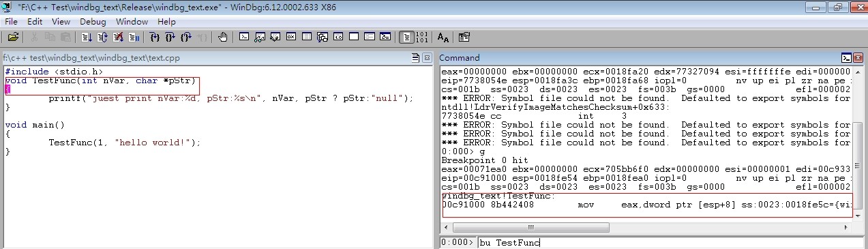Viewport: 868px width, 249px height.
Task: Enable Source Mode On toggle
Action: [407, 36]
